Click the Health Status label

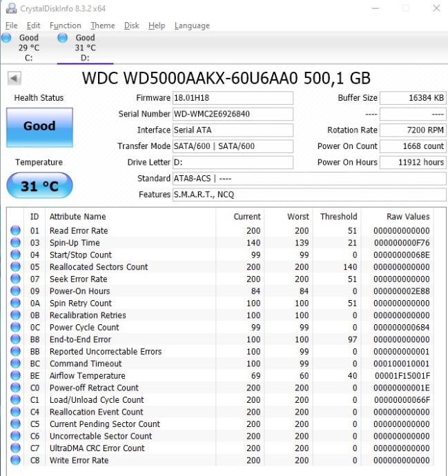pyautogui.click(x=39, y=98)
